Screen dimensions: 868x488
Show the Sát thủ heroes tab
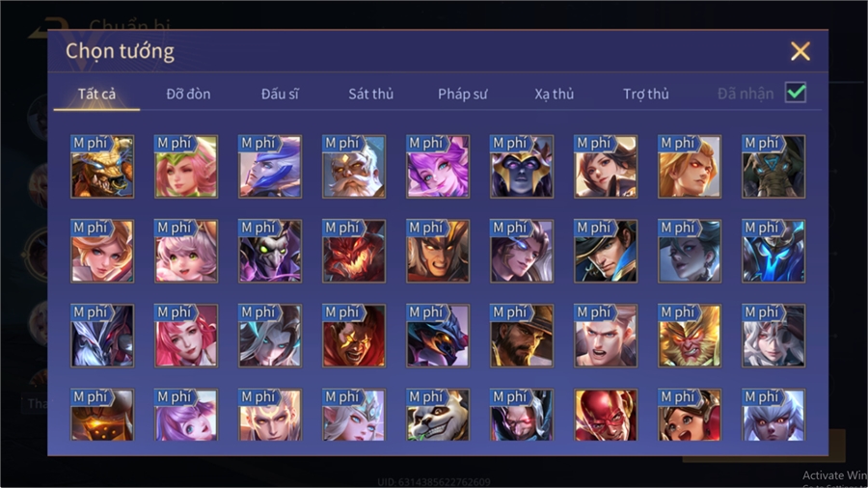[x=371, y=95]
